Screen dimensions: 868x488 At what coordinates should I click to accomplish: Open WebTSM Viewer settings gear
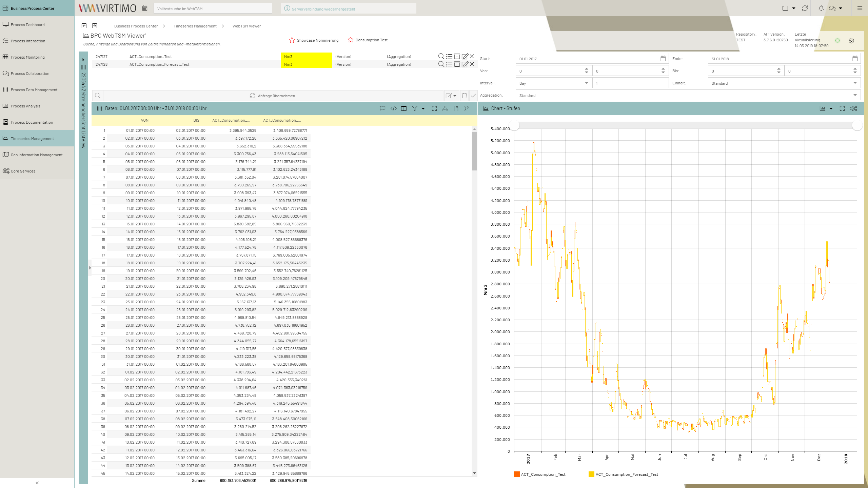851,41
